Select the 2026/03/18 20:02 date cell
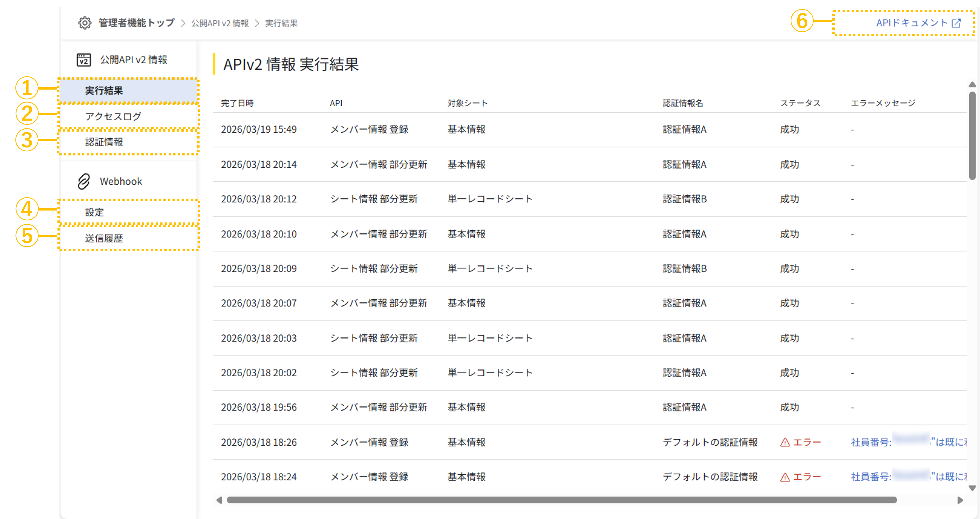This screenshot has width=980, height=519. (x=259, y=373)
